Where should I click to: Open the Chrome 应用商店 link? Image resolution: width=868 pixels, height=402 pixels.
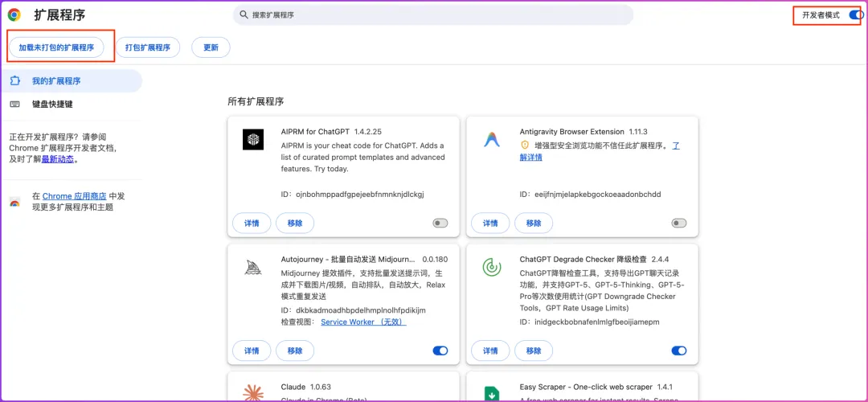coord(74,196)
